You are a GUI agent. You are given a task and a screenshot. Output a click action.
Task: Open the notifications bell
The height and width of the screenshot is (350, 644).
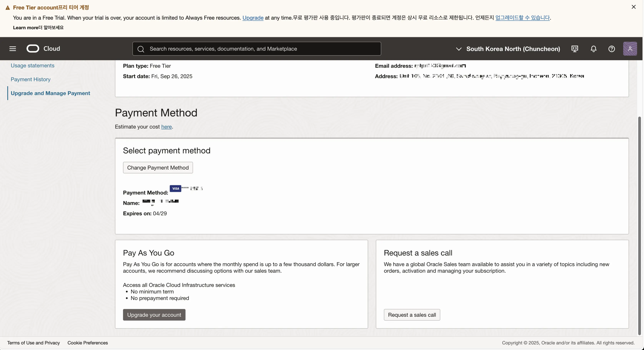click(x=594, y=49)
